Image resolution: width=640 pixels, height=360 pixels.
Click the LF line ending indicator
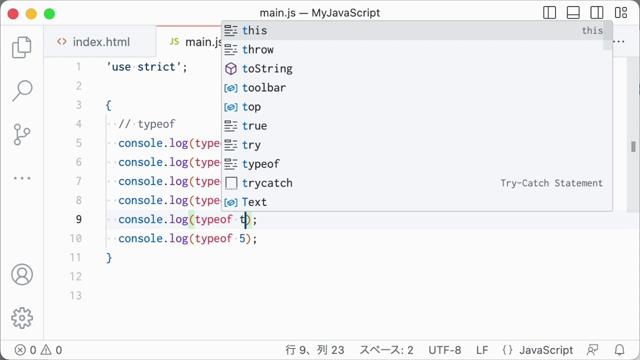pos(482,350)
